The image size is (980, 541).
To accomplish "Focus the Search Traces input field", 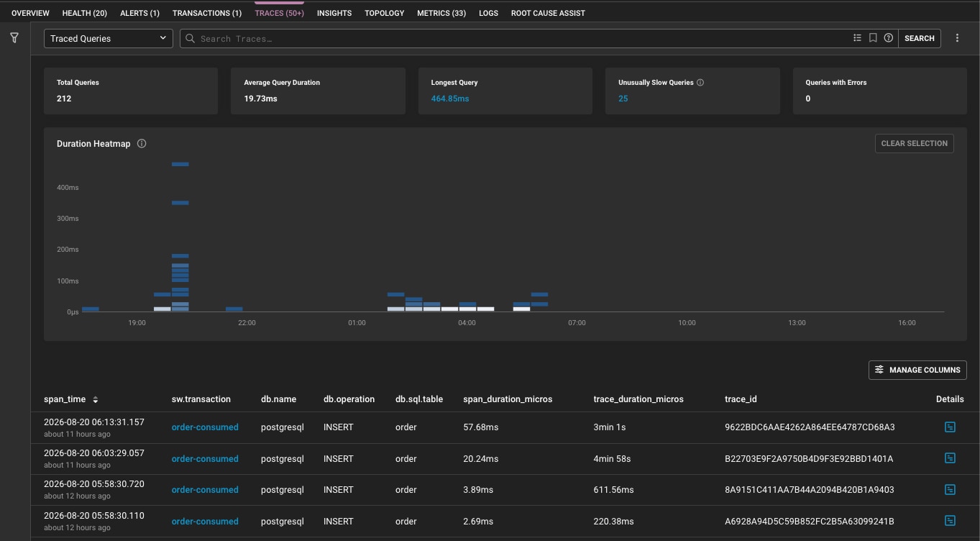I will click(514, 38).
